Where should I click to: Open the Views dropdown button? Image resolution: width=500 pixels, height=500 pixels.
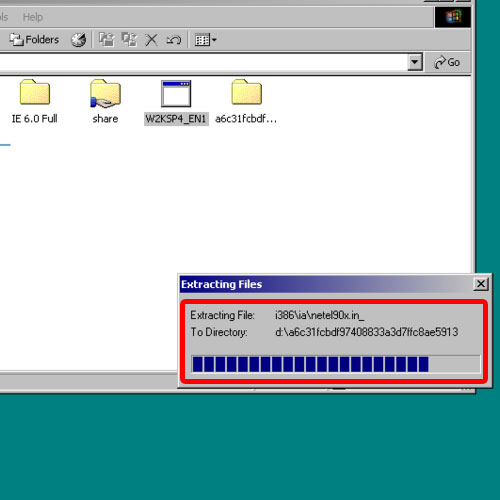tap(205, 40)
